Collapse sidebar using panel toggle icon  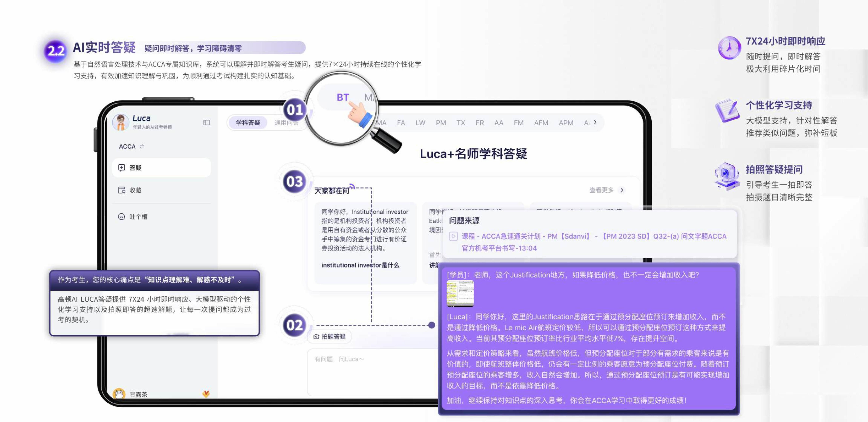[x=207, y=122]
